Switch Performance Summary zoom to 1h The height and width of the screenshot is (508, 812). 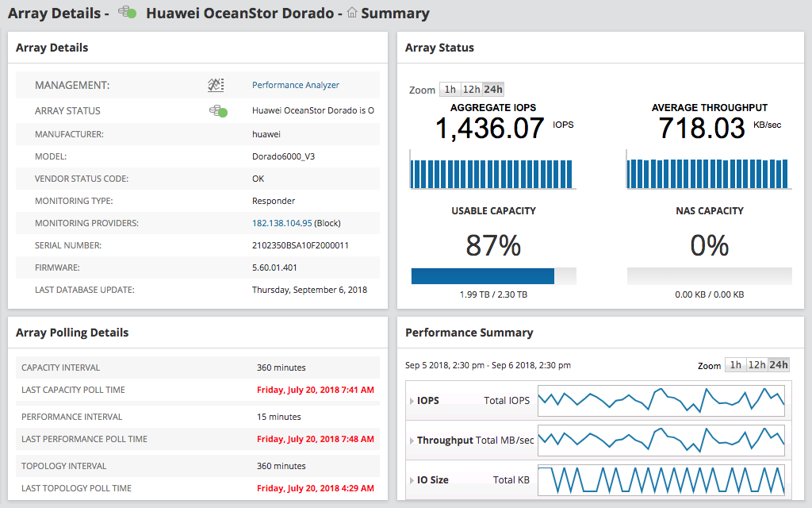(x=735, y=365)
